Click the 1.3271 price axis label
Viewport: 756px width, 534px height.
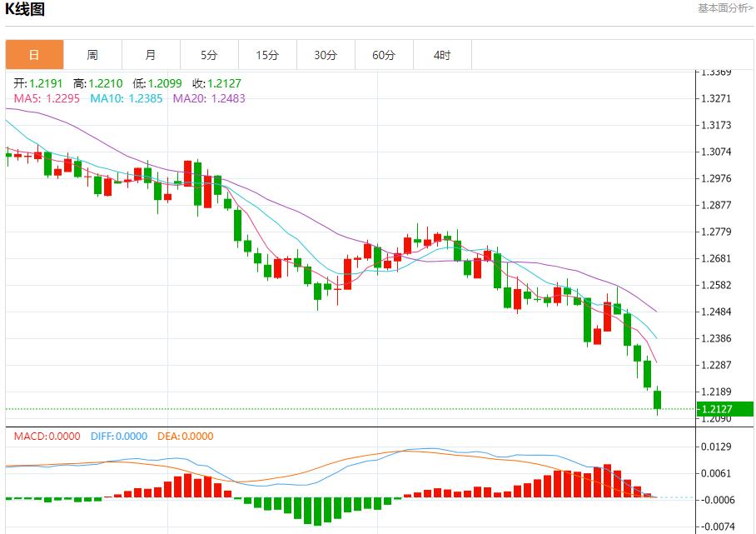716,98
